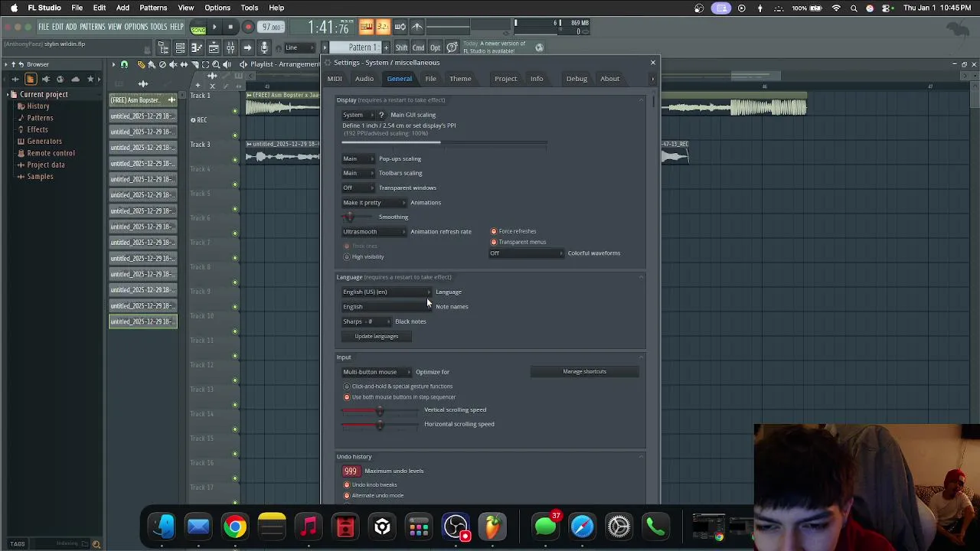Adjust Vertical scrolling speed slider
The width and height of the screenshot is (980, 551).
pos(381,410)
